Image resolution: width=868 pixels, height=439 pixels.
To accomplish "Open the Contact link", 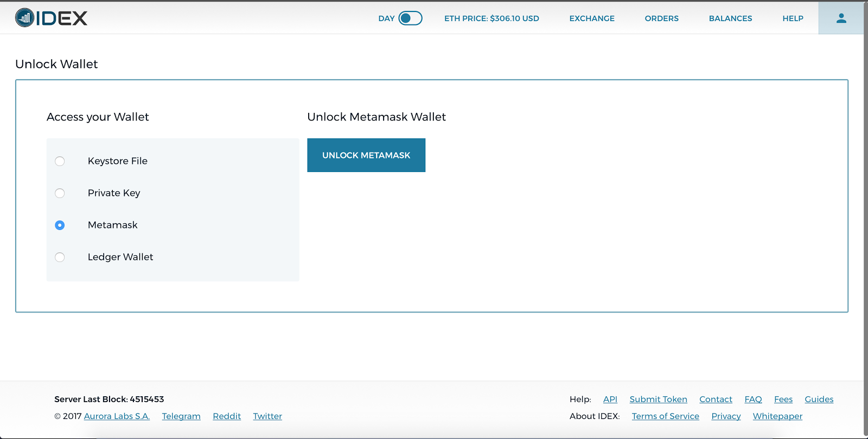I will [716, 399].
